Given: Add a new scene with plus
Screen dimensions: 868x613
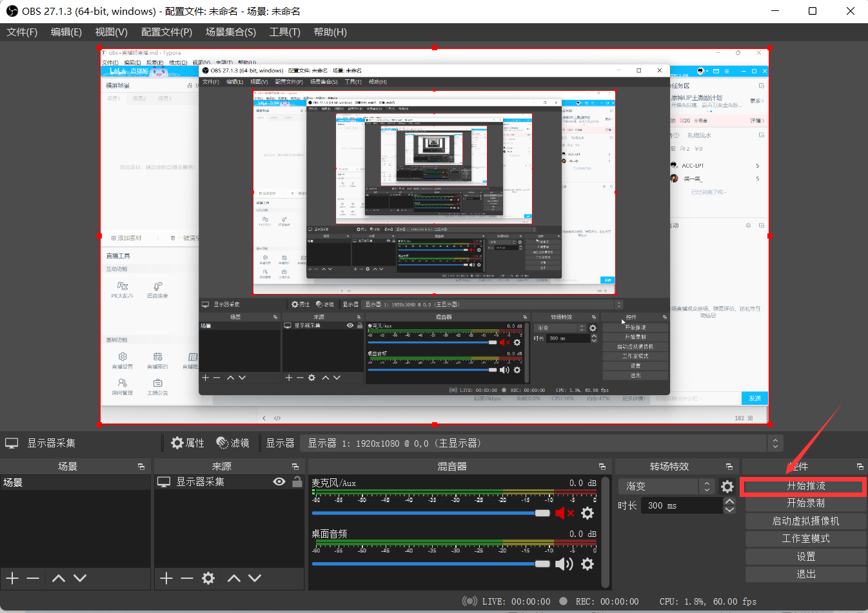Looking at the screenshot, I should pyautogui.click(x=12, y=578).
